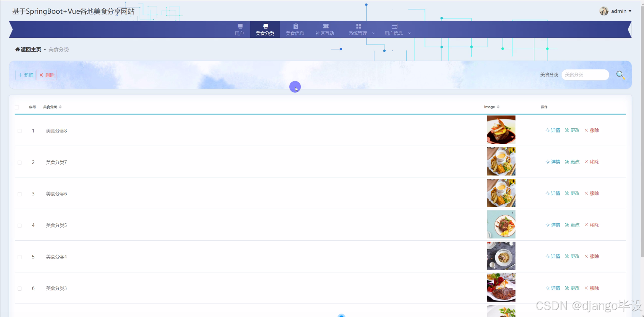Select the 美食分类 navigation tab
Image resolution: width=644 pixels, height=317 pixels.
click(x=265, y=29)
